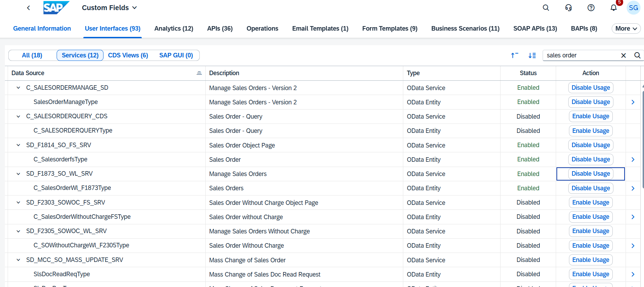The image size is (644, 287).
Task: Switch to the Business Scenarios (11) tab
Action: point(465,29)
